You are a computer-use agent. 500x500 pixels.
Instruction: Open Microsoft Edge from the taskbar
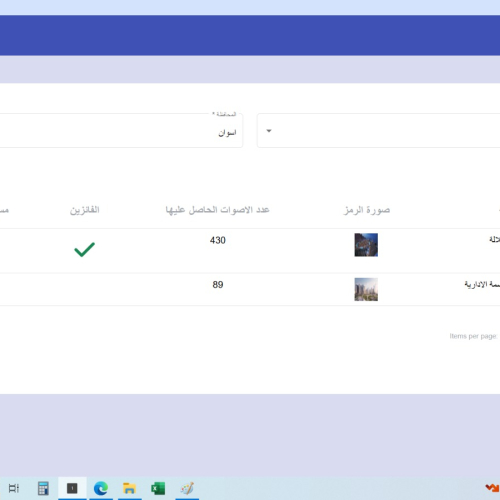(x=101, y=489)
